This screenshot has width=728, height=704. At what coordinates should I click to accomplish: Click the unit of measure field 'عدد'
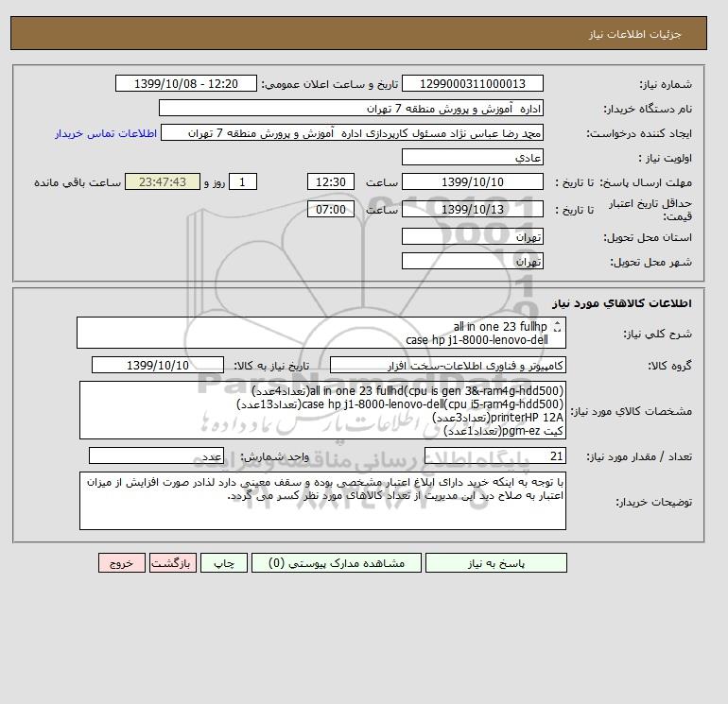[x=156, y=455]
